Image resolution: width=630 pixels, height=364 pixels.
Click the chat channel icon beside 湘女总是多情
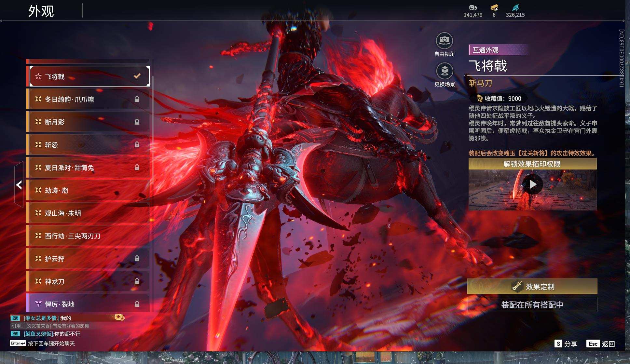click(x=15, y=318)
